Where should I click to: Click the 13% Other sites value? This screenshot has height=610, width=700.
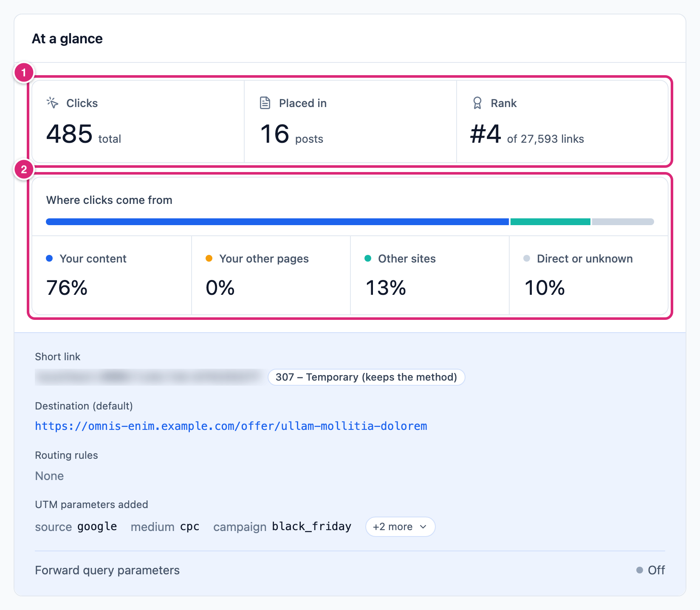click(x=386, y=288)
